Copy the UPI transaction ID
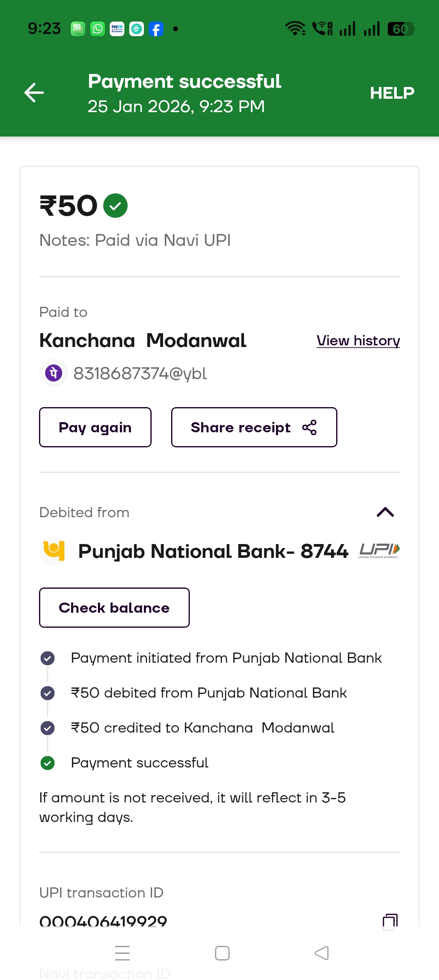The width and height of the screenshot is (439, 980). point(390,921)
